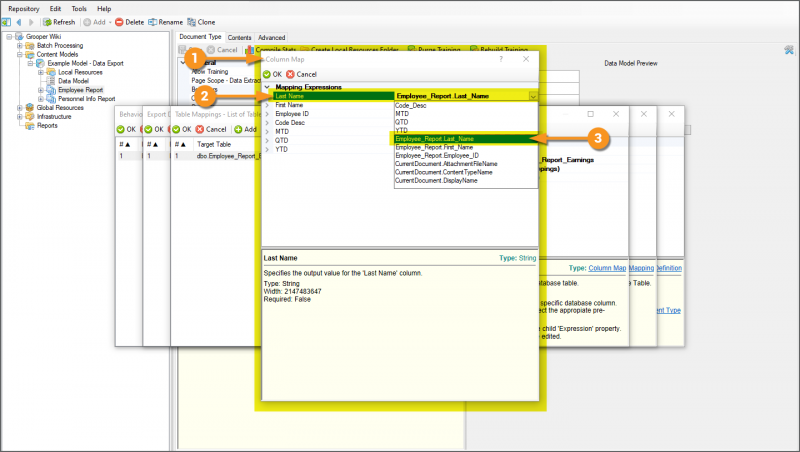Select the Content Models folder icon

point(30,55)
